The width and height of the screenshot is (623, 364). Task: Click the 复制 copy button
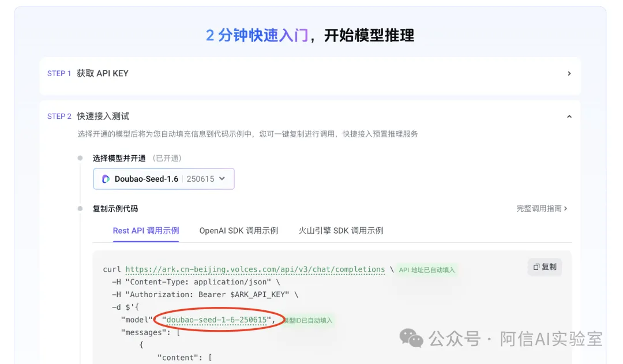tap(545, 267)
